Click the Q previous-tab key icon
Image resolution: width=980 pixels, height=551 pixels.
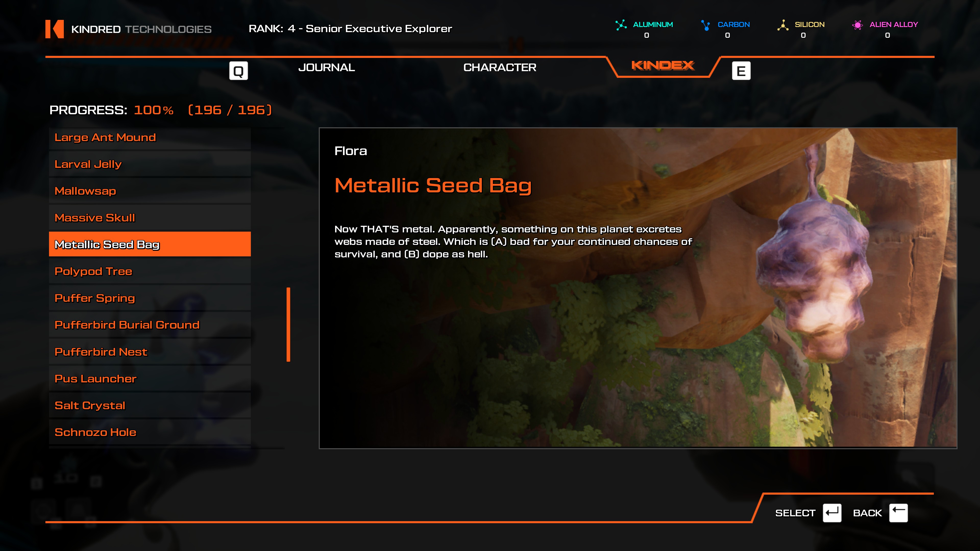click(239, 71)
